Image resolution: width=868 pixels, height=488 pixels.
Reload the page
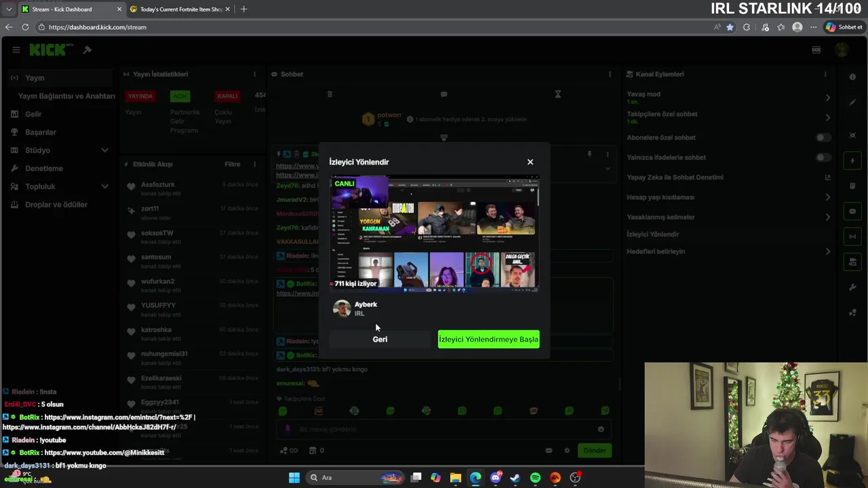tap(25, 27)
